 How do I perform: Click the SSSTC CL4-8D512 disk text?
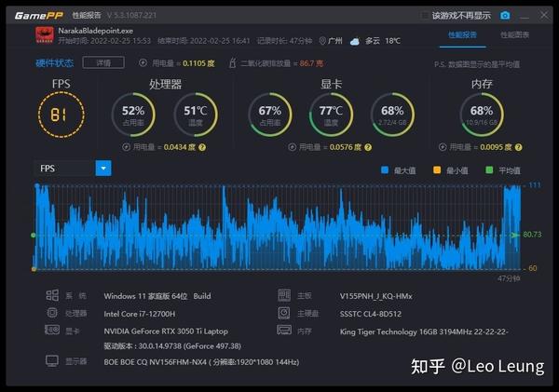click(371, 314)
